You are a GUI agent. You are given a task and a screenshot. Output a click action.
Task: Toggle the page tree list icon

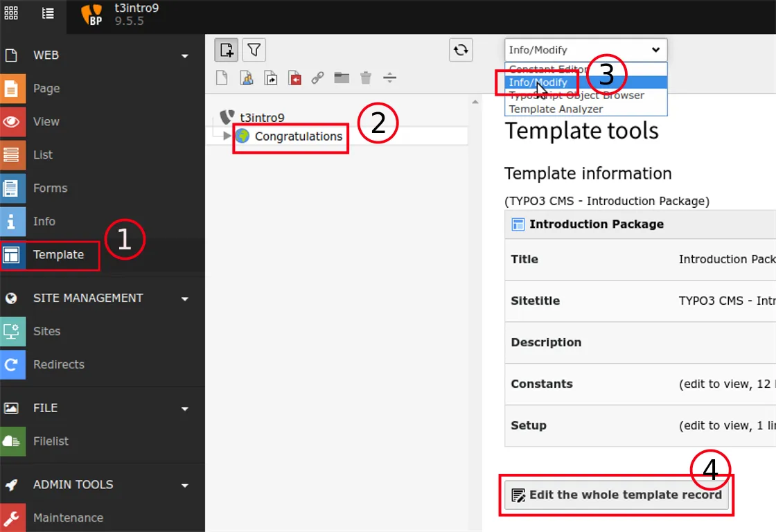tap(48, 13)
